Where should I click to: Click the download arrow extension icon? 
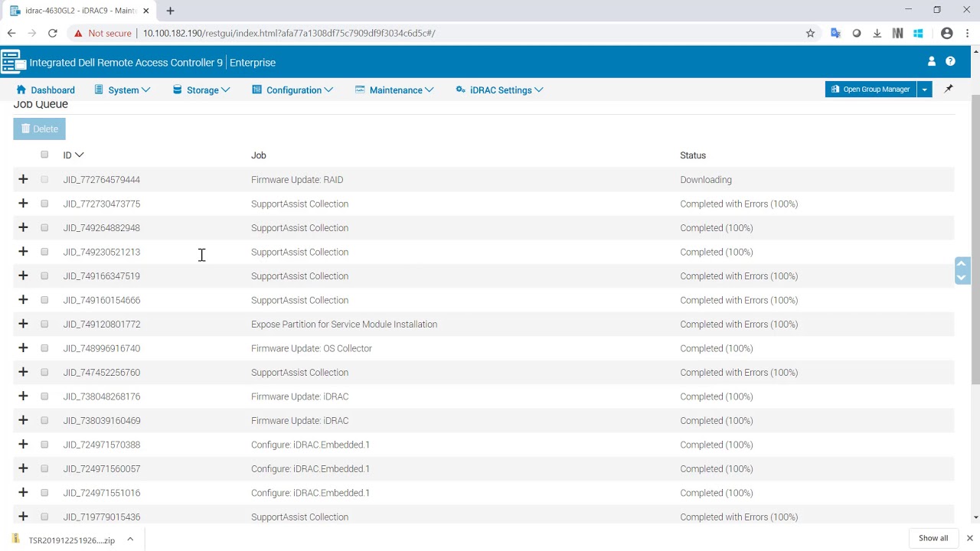pos(877,33)
